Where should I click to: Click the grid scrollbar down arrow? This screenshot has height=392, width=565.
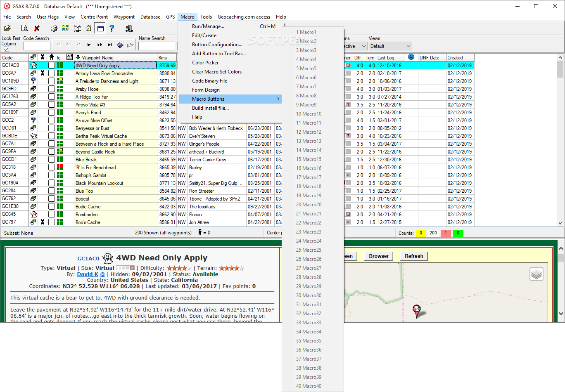560,223
